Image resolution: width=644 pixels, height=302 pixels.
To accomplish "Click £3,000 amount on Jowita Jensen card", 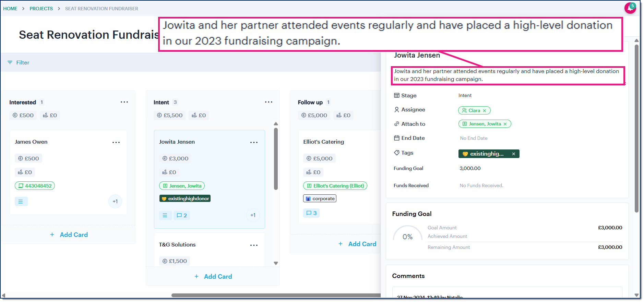I will 176,158.
